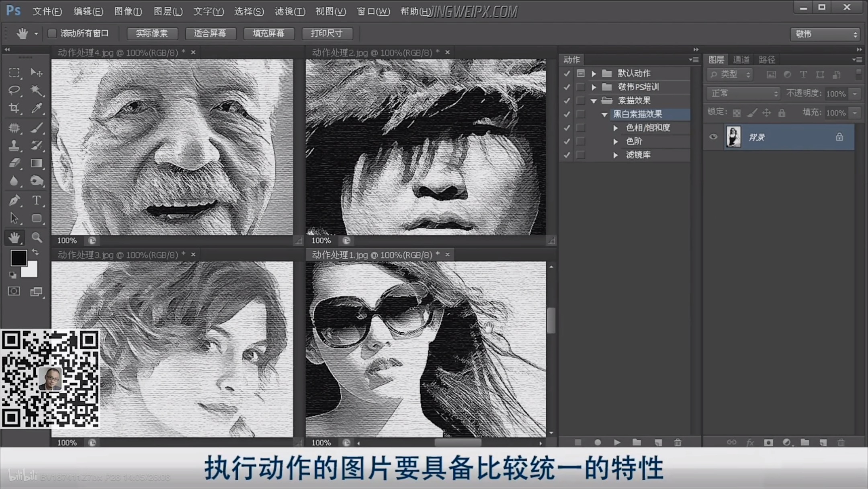Collapse the 黑白素描效果 action
This screenshot has height=489, width=868.
(604, 115)
